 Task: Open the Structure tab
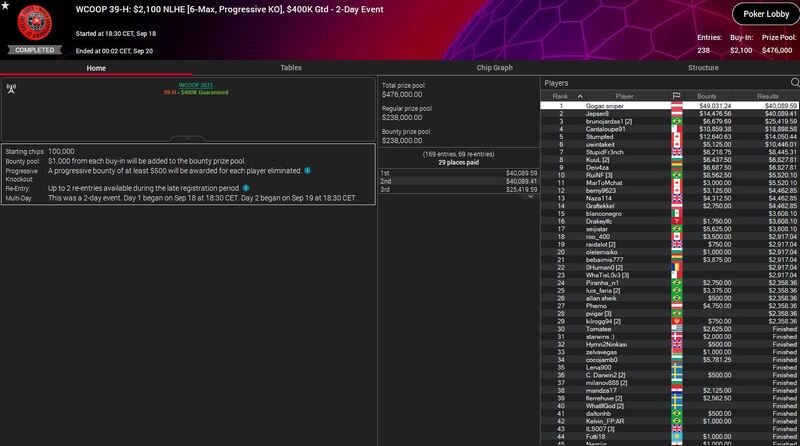coord(703,68)
